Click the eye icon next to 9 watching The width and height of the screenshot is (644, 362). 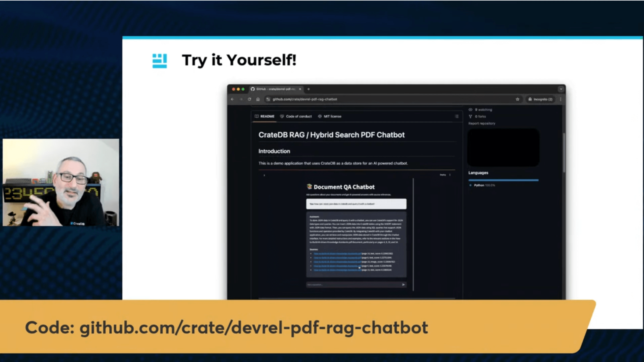pos(470,110)
